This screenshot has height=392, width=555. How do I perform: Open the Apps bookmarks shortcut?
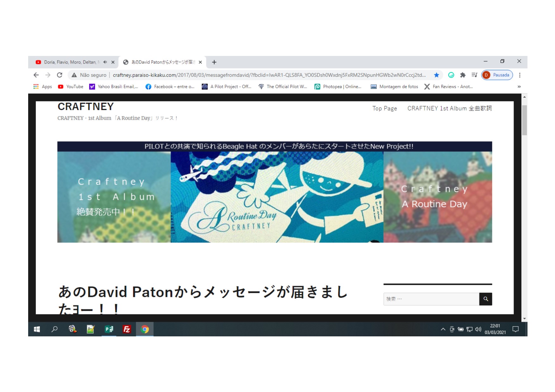click(43, 87)
